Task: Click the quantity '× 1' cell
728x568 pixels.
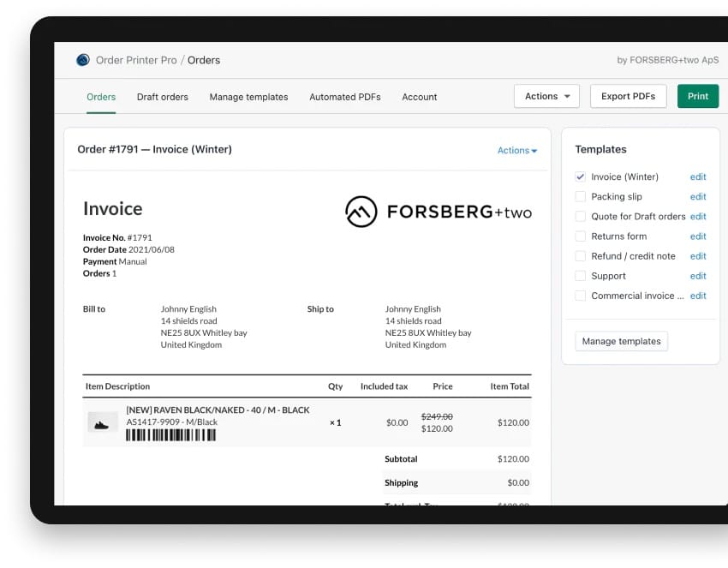Action: tap(336, 422)
